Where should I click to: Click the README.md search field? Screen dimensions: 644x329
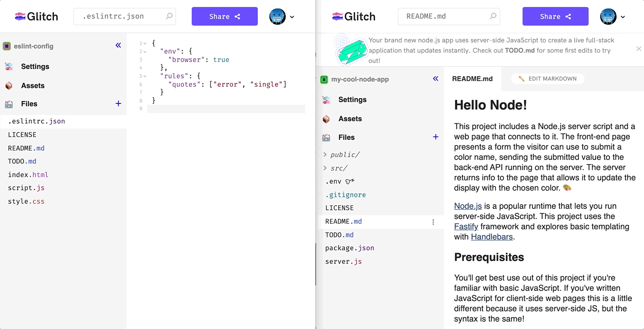449,16
